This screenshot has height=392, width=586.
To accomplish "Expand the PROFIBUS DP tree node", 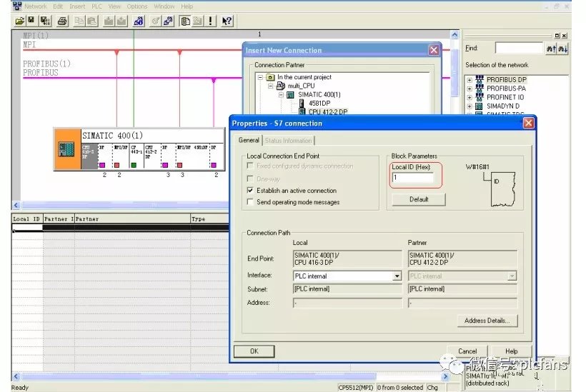I will (470, 79).
